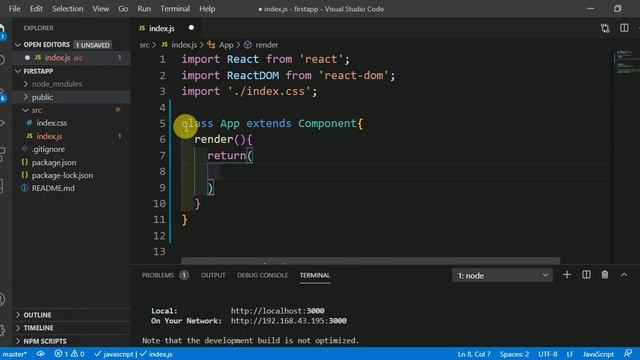Click the horizontal scrollbar under the editor
The image size is (640, 360).
coord(371,261)
